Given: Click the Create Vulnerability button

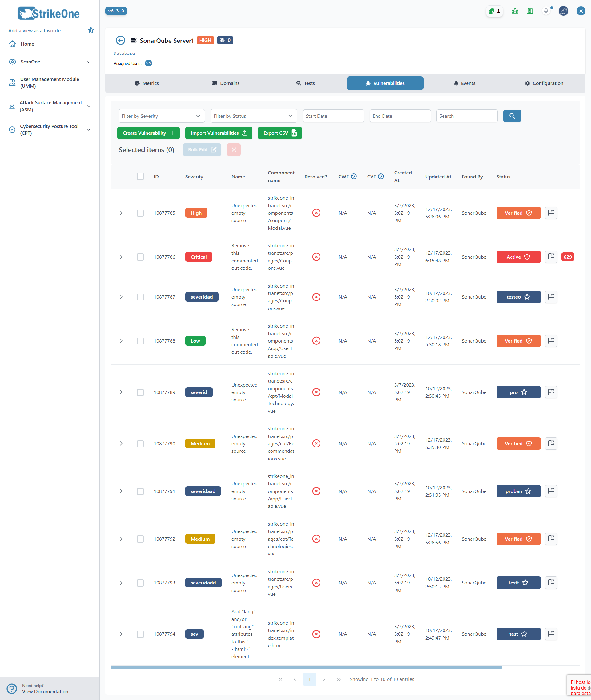Looking at the screenshot, I should (148, 133).
